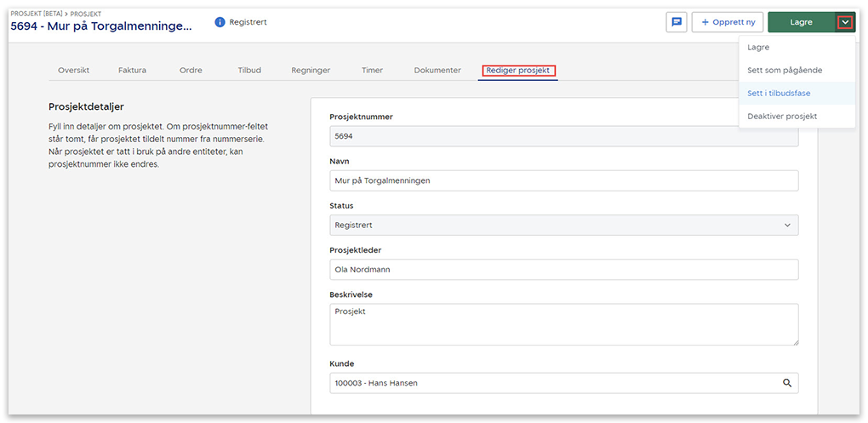
Task: Switch to the Oversikt tab
Action: pyautogui.click(x=73, y=71)
